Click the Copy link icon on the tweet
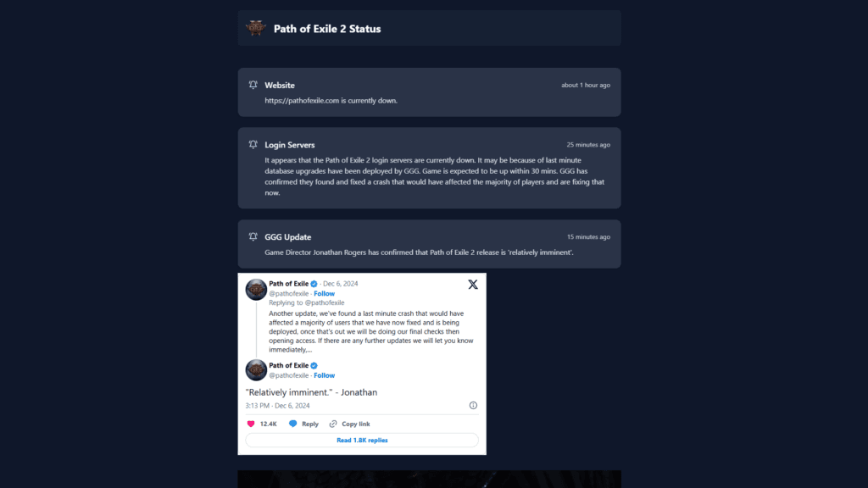Image resolution: width=868 pixels, height=488 pixels. point(332,424)
